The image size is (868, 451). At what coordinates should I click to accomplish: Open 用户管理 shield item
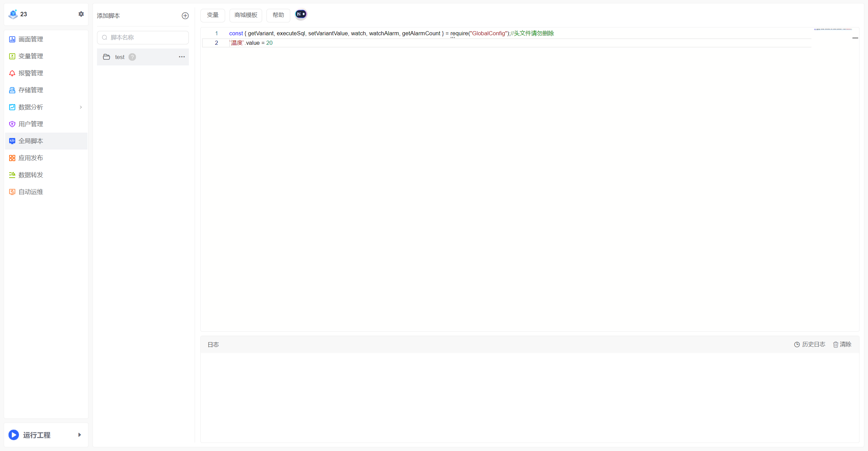coord(31,124)
